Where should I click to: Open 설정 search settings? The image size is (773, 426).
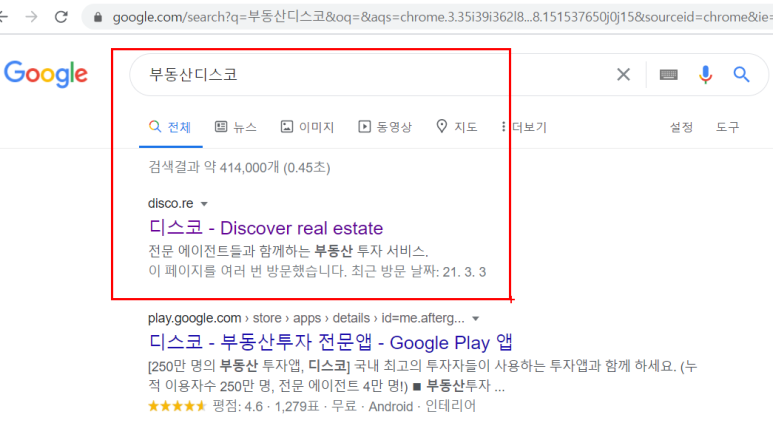[681, 127]
